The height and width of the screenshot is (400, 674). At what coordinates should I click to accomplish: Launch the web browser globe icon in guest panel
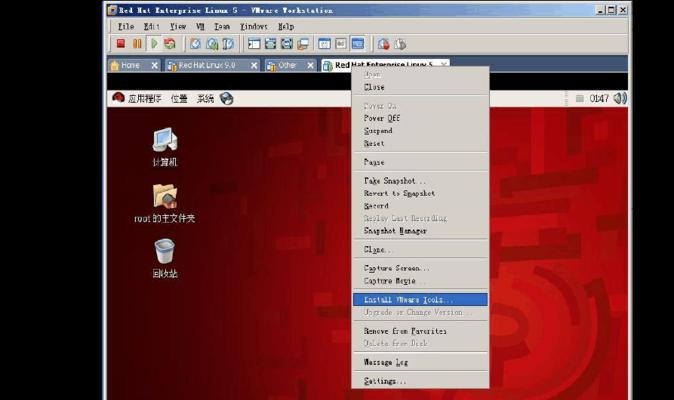tap(227, 98)
